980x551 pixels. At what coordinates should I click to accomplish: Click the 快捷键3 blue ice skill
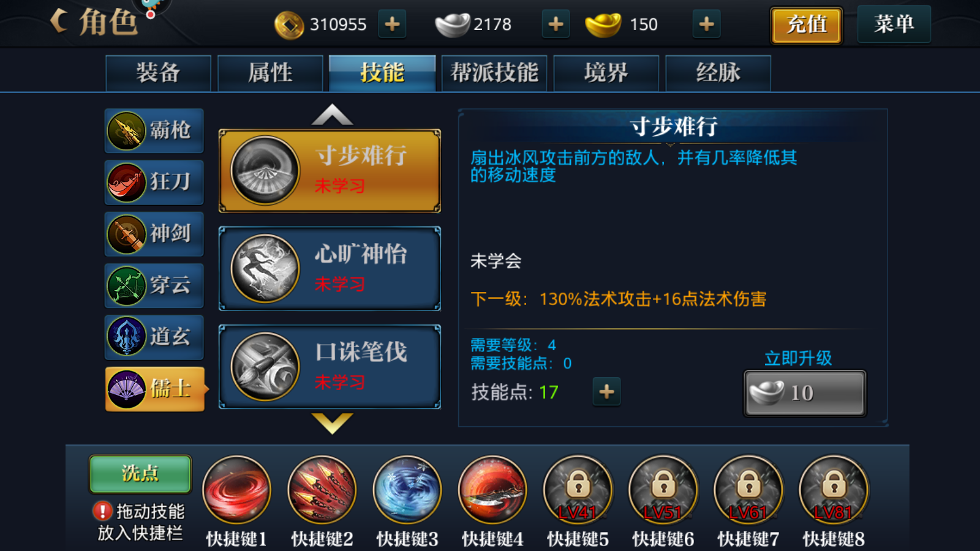407,490
